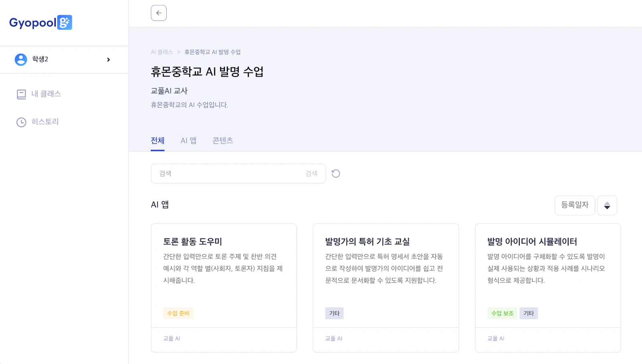The width and height of the screenshot is (642, 364).
Task: Open the 등록일자 sort dropdown
Action: click(575, 205)
